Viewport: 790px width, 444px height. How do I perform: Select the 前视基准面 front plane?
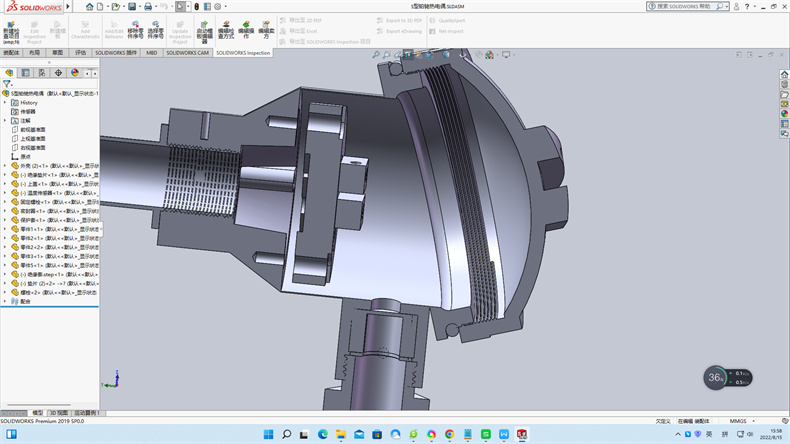33,129
